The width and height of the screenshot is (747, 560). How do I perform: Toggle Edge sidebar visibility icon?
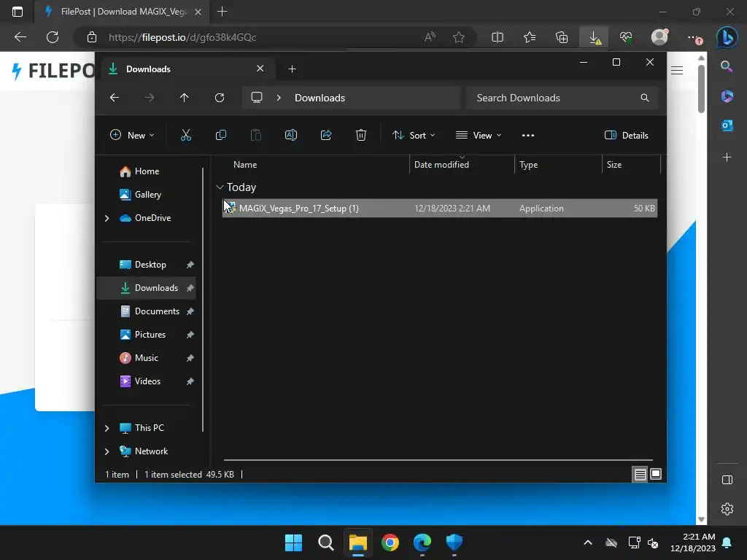727,480
